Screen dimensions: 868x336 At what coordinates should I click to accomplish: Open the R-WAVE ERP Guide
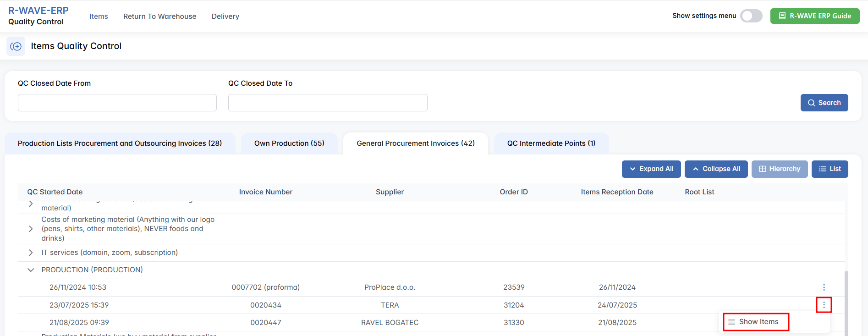pos(814,16)
